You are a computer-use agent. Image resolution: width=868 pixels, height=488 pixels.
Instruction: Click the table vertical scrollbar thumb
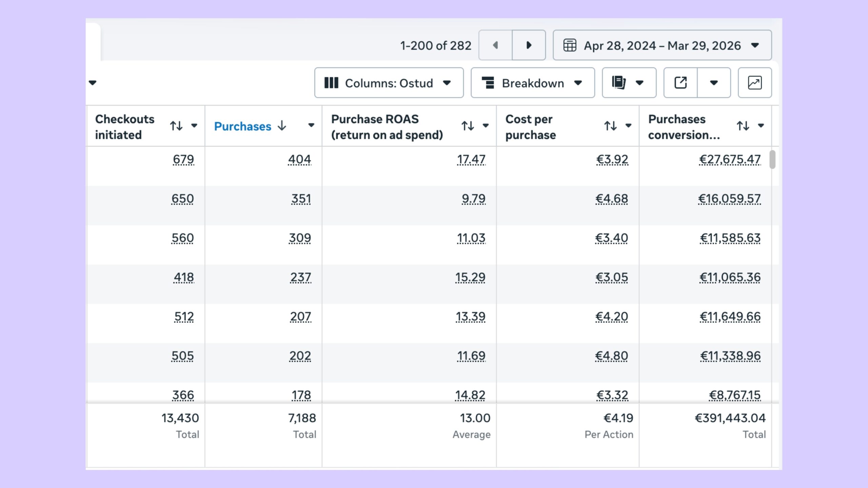click(x=772, y=159)
